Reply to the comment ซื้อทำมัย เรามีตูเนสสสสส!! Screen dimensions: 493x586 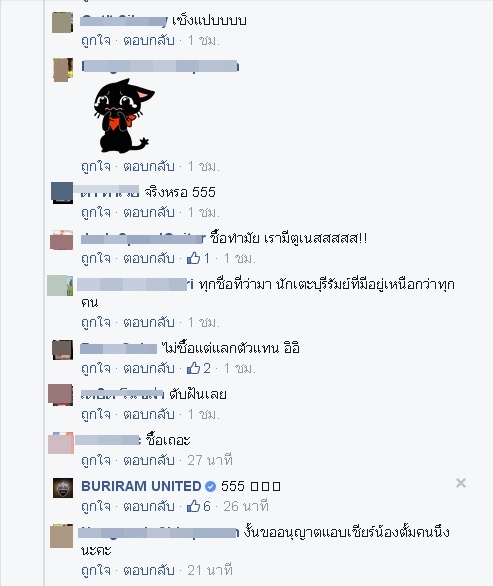(x=149, y=258)
